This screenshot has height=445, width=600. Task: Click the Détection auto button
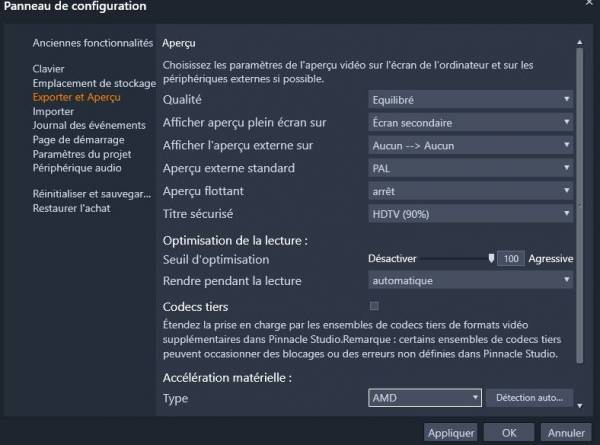pyautogui.click(x=529, y=398)
